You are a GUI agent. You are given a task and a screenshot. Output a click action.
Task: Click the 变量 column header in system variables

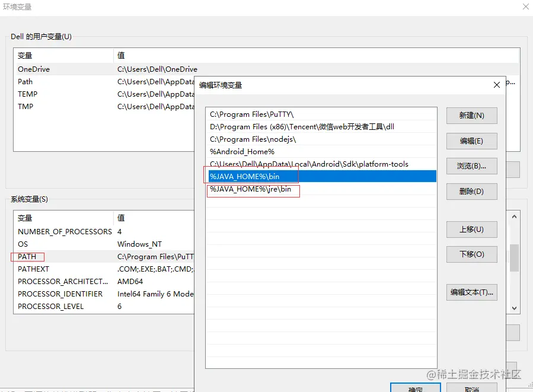pyautogui.click(x=63, y=218)
